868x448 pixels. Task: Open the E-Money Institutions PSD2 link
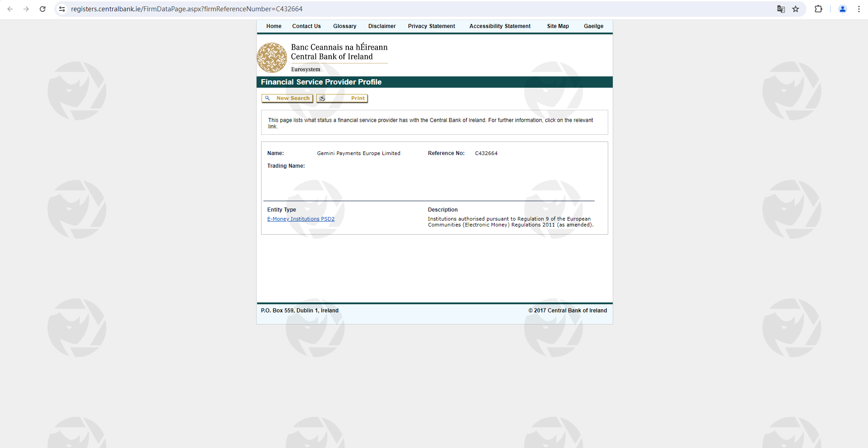coord(300,219)
